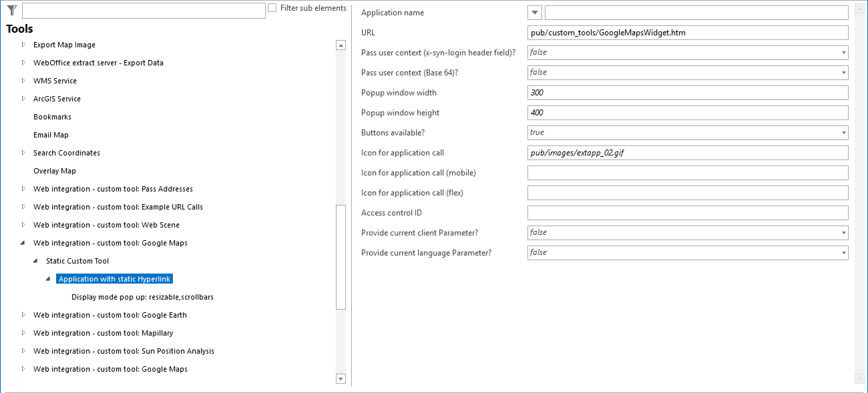This screenshot has width=868, height=393.
Task: Expand the ArcGIS Service tree node
Action: (x=23, y=98)
